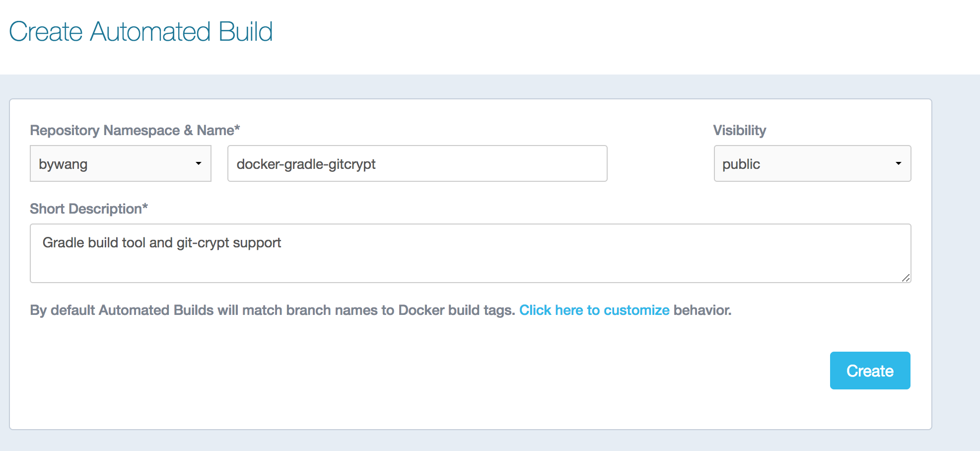Image resolution: width=980 pixels, height=451 pixels.
Task: Click the Visibility label
Action: (739, 130)
